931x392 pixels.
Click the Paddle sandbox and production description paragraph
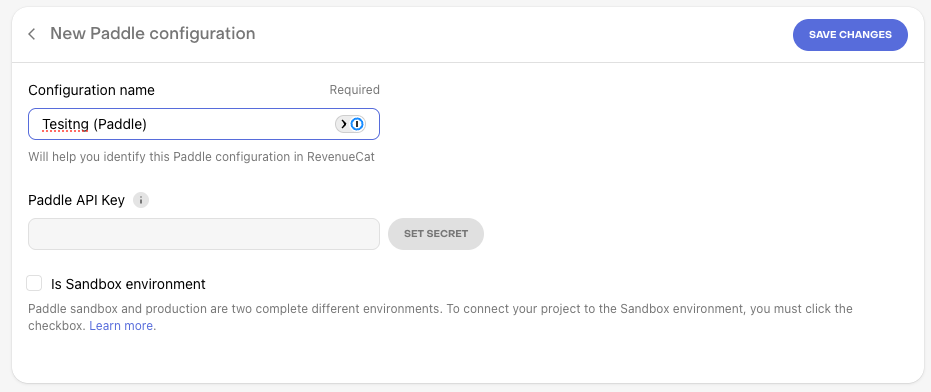[441, 317]
